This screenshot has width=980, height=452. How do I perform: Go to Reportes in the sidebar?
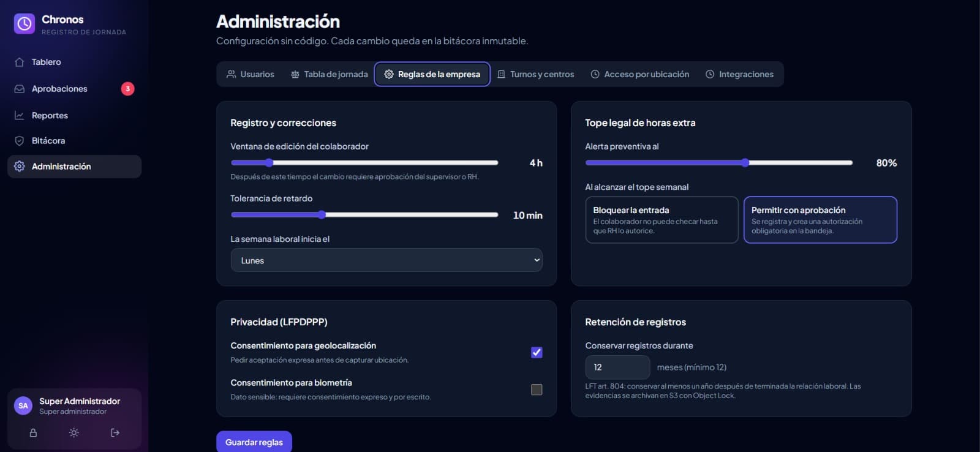point(74,115)
